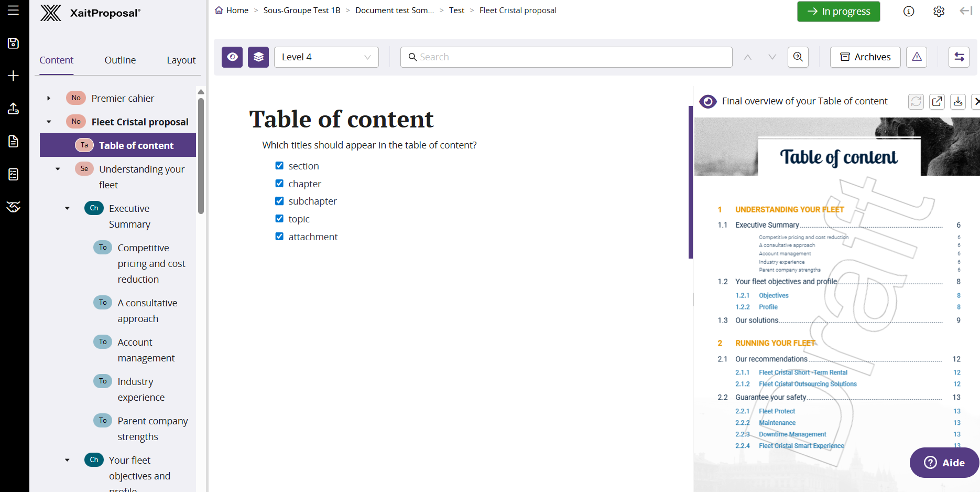Click the download icon in the preview panel

click(x=958, y=101)
